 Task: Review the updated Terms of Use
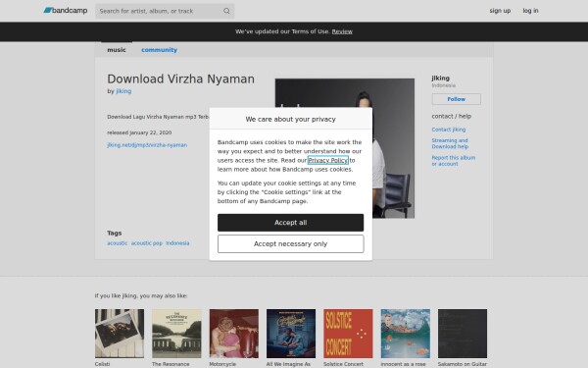pos(342,31)
